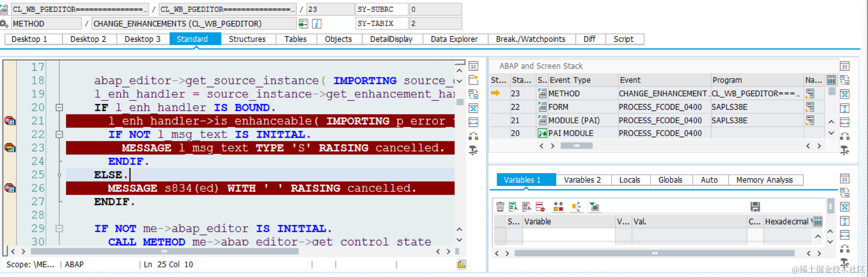Viewport: 868px width, 277px height.
Task: Close the source code tool panel
Action: (x=473, y=66)
